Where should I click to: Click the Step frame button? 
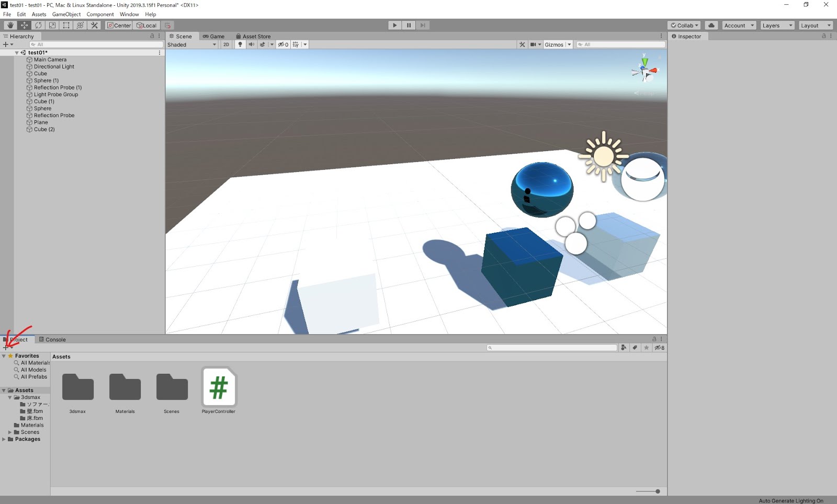[x=423, y=25]
